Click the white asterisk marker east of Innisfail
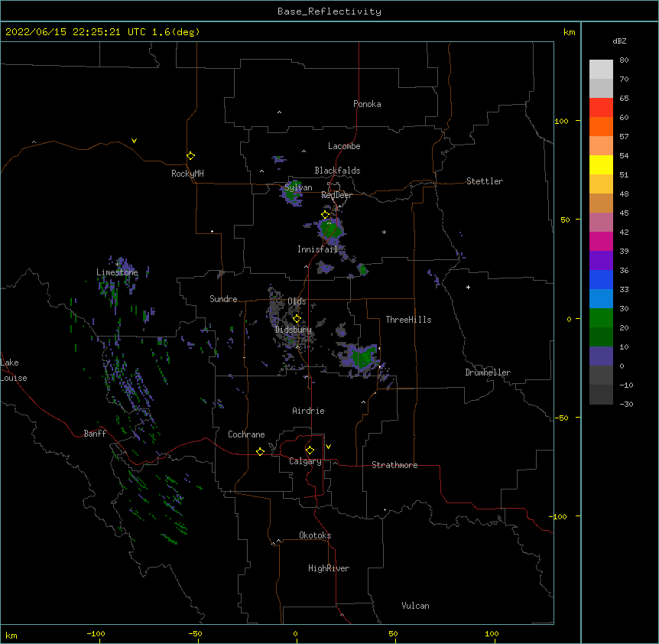 [384, 232]
